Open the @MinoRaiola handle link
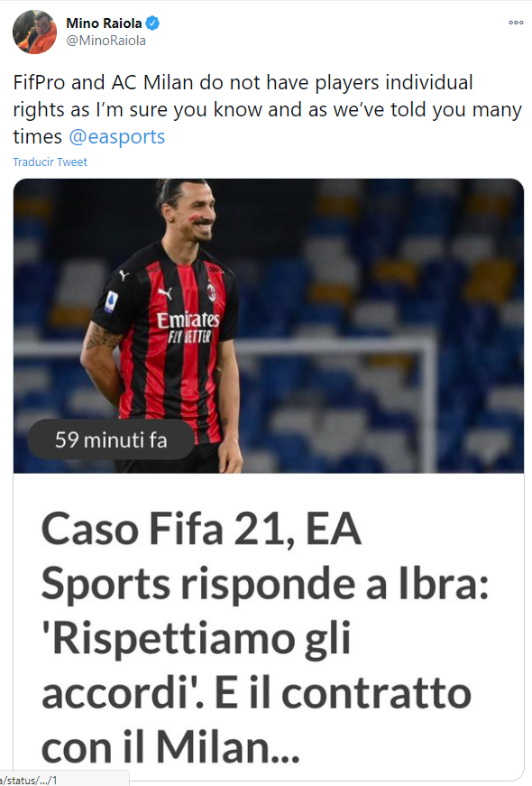Screen dimensions: 532x786 pos(106,41)
